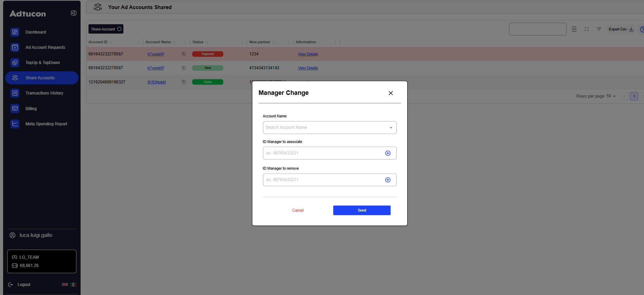Viewport: 644px width, 295px height.
Task: Open the table filter icon
Action: point(599,29)
